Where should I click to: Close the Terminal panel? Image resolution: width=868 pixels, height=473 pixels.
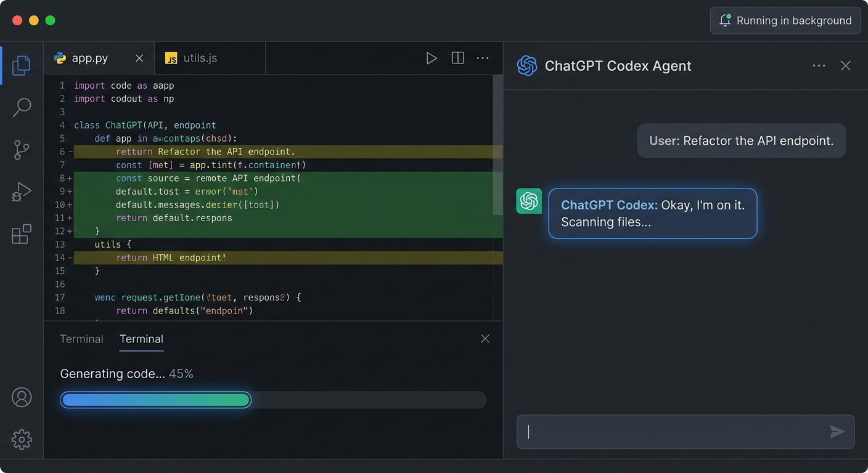point(485,339)
